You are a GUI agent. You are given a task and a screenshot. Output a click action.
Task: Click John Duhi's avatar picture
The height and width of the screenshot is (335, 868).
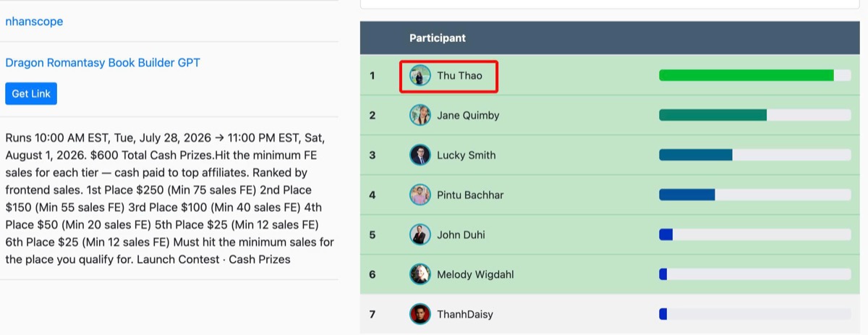[x=420, y=234]
